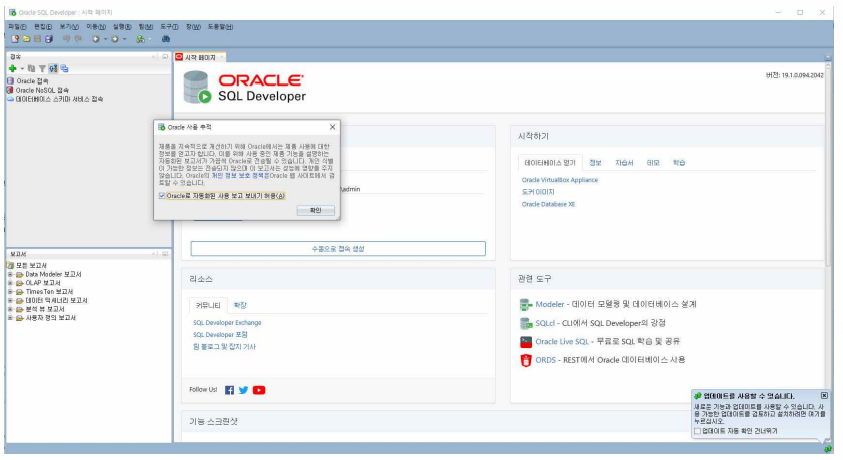Viewport: 843px width, 460px height.
Task: Click the schema browser icon in connections toolbar
Action: [x=53, y=68]
